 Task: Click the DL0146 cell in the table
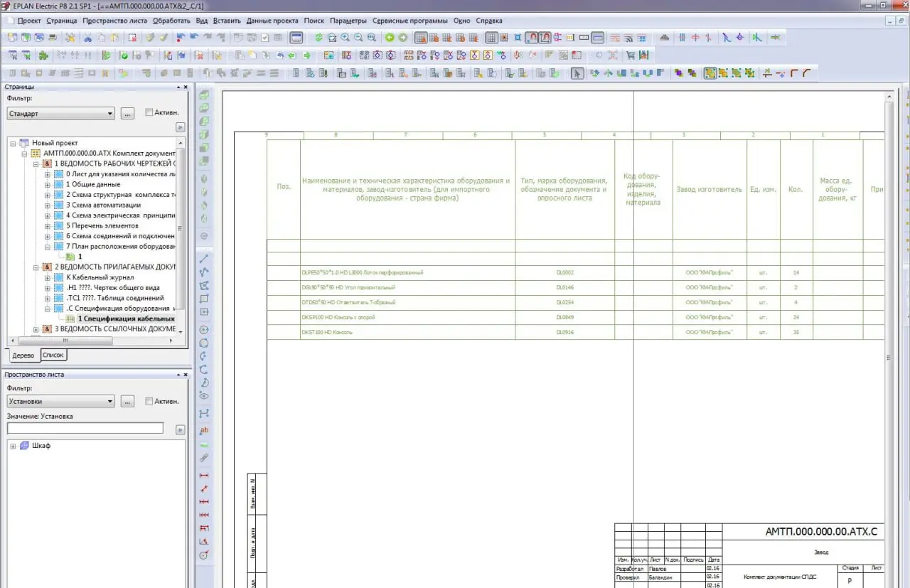[564, 287]
